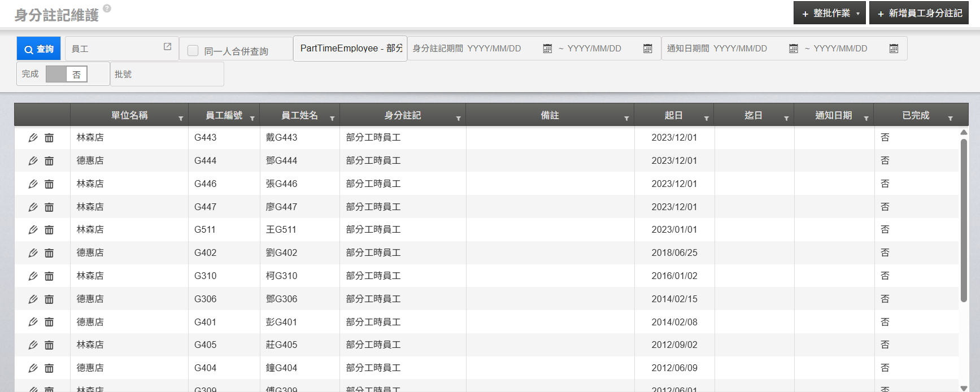Toggle the 完成 switch
Viewport: 980px width, 392px height.
66,74
